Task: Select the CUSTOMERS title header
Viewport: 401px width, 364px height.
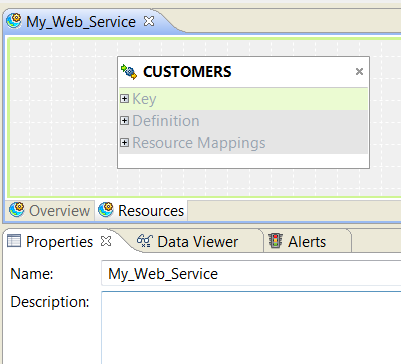Action: [x=187, y=72]
